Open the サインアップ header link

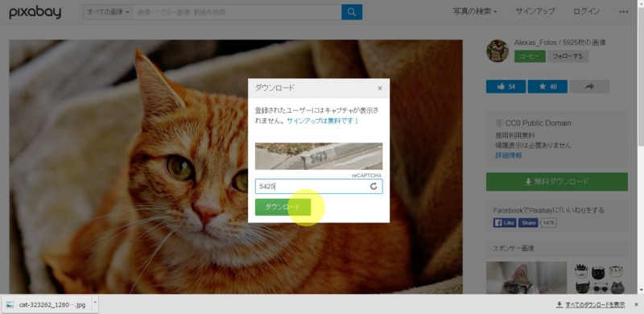(x=535, y=11)
